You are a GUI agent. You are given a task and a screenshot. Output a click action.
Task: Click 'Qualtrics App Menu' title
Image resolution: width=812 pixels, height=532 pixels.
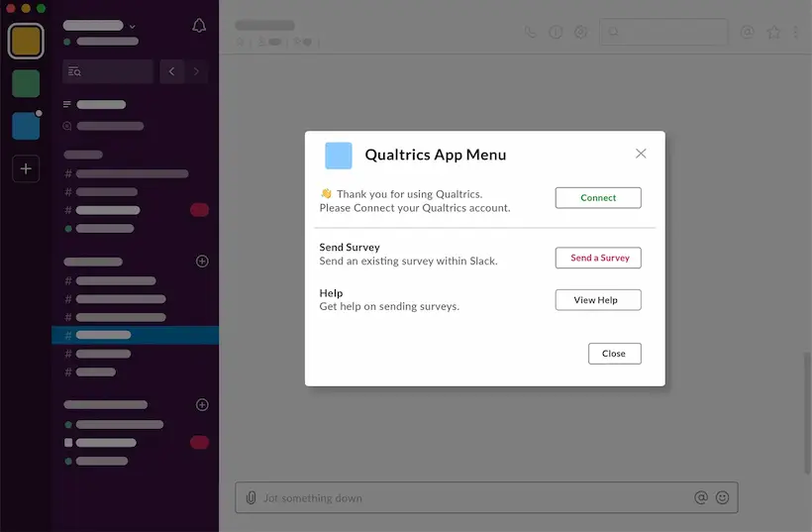436,155
